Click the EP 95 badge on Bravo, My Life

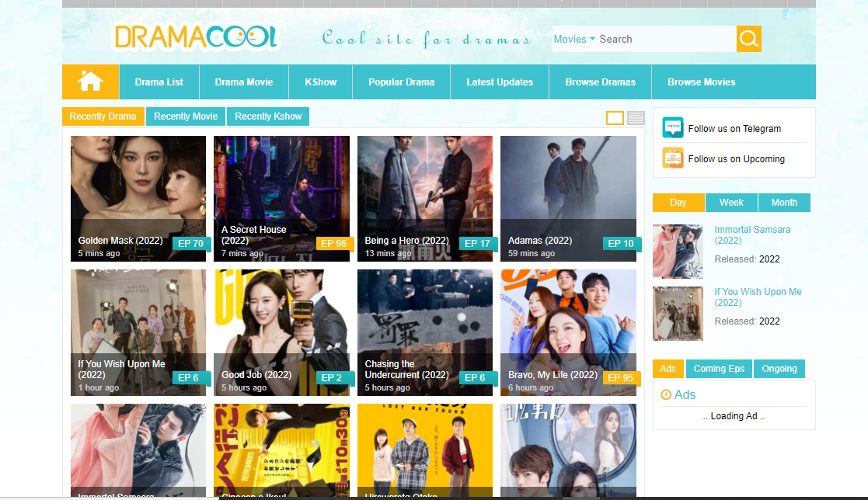click(621, 378)
